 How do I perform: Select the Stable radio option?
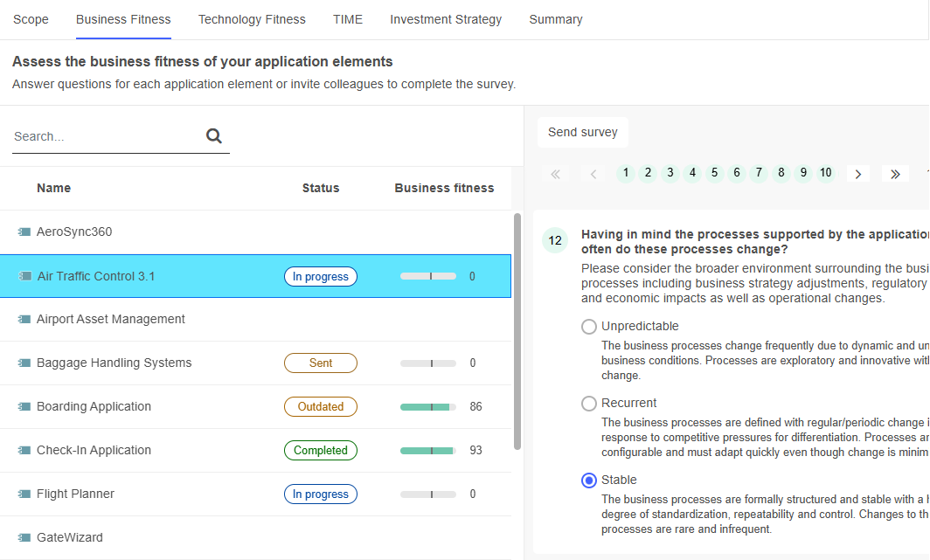point(589,480)
